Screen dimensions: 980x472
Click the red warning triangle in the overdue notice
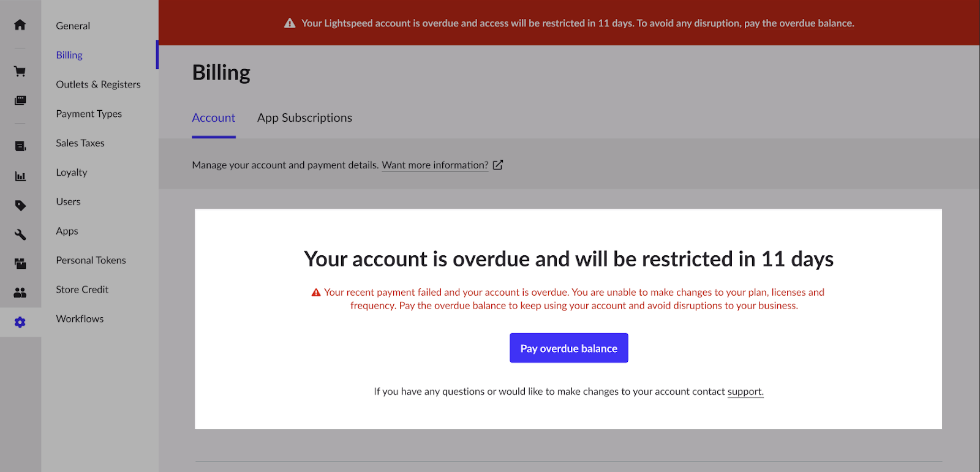316,293
